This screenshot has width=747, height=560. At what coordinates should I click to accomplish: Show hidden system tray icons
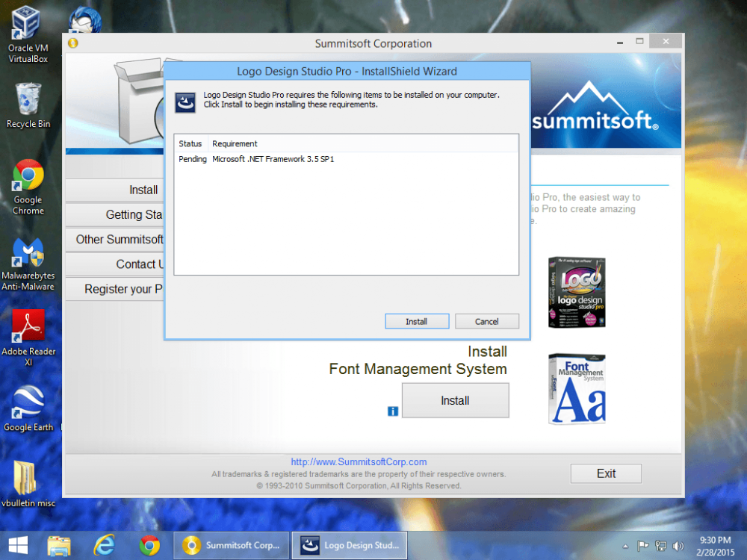(625, 547)
